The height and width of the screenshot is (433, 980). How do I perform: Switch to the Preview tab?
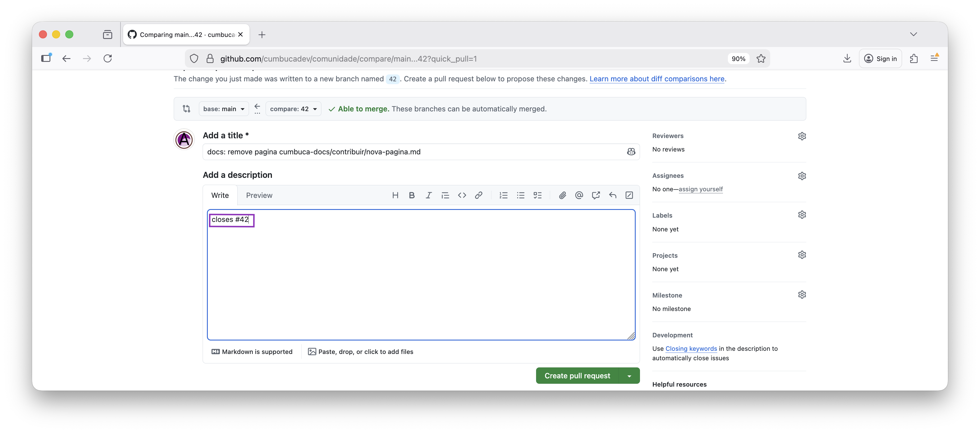(x=259, y=195)
